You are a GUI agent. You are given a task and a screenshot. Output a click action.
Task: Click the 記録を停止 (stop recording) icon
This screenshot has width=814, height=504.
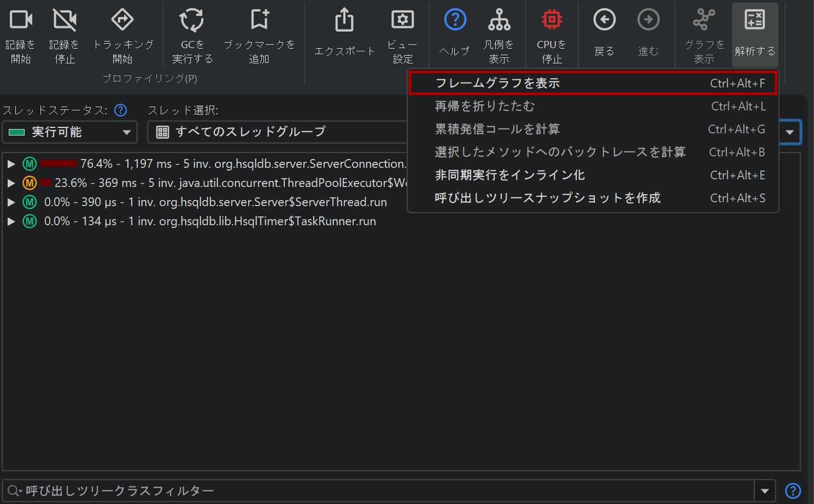pyautogui.click(x=65, y=20)
